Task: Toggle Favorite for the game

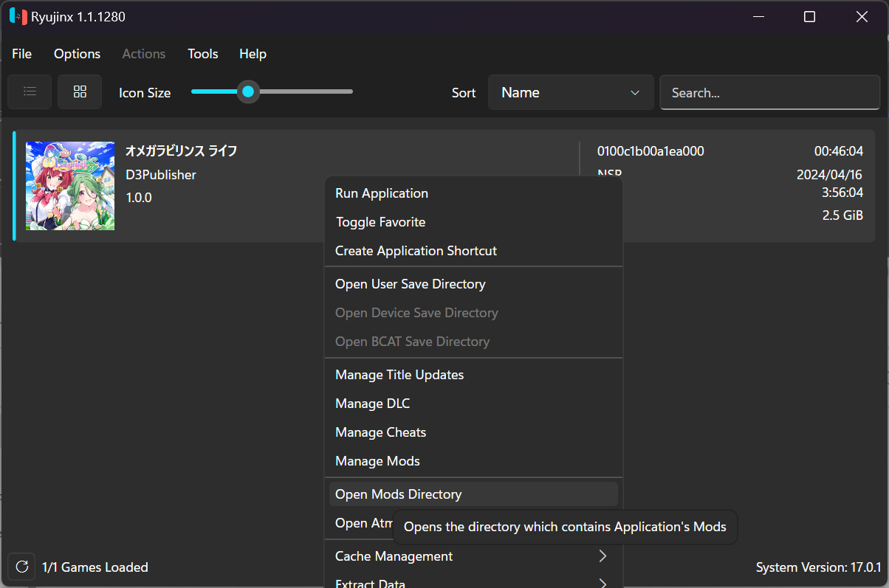Action: point(380,222)
